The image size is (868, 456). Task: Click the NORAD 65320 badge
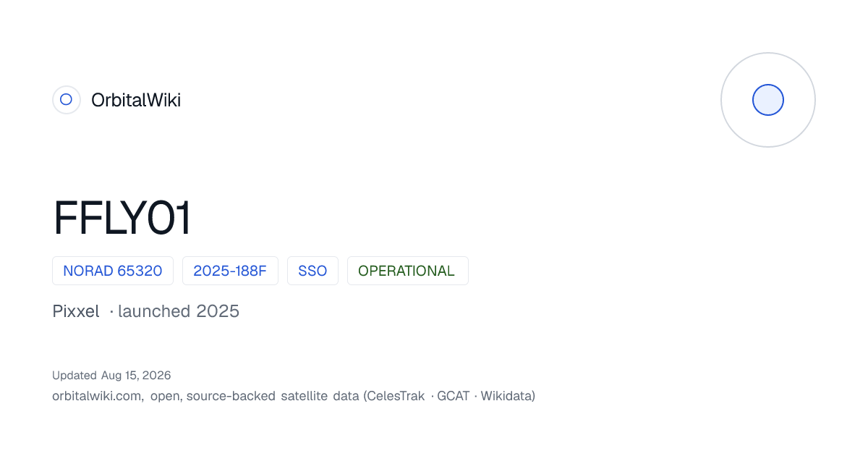click(x=113, y=271)
